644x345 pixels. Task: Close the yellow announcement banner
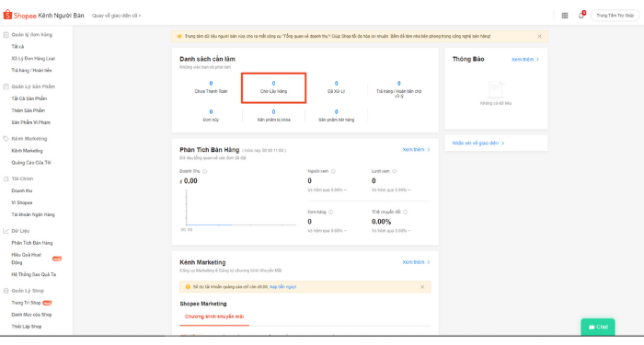point(539,36)
